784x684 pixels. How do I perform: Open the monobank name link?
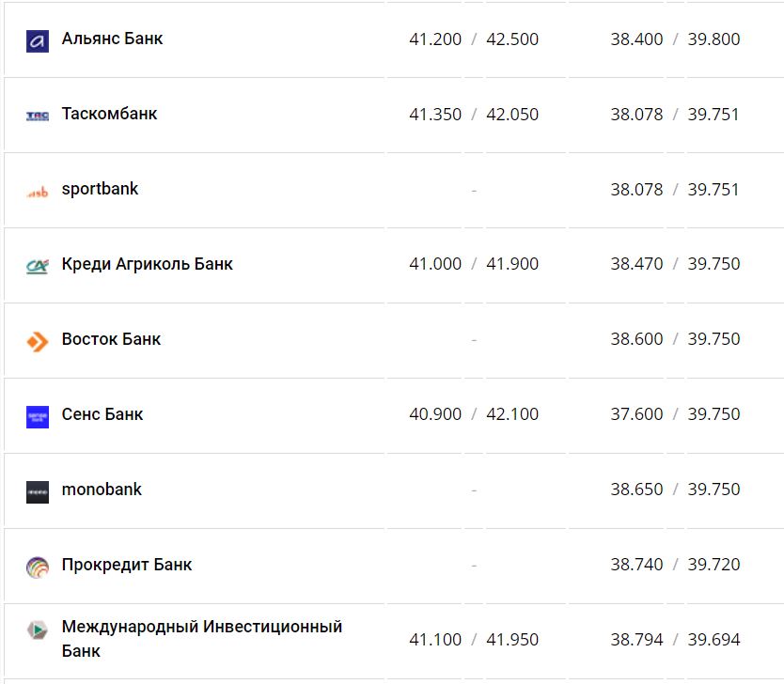pyautogui.click(x=102, y=490)
